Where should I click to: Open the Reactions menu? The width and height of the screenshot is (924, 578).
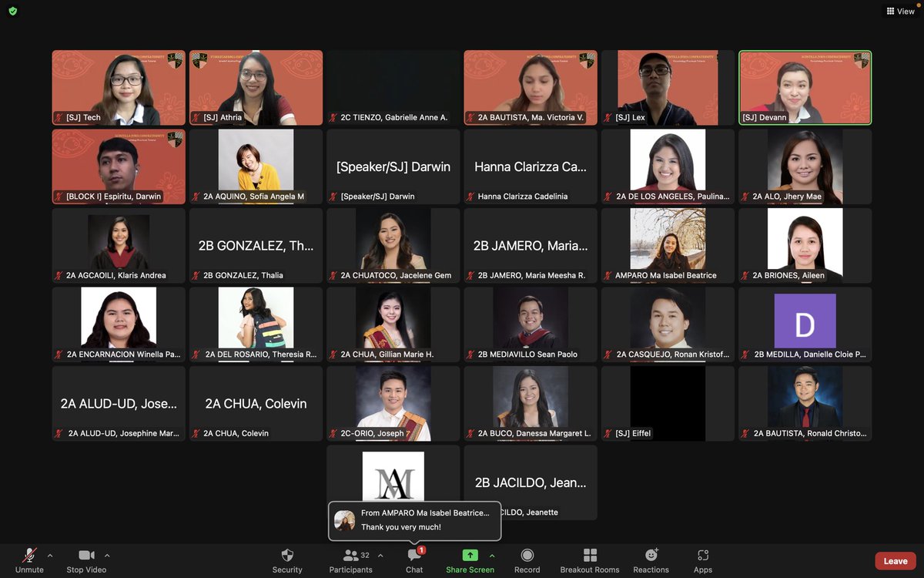click(x=651, y=560)
